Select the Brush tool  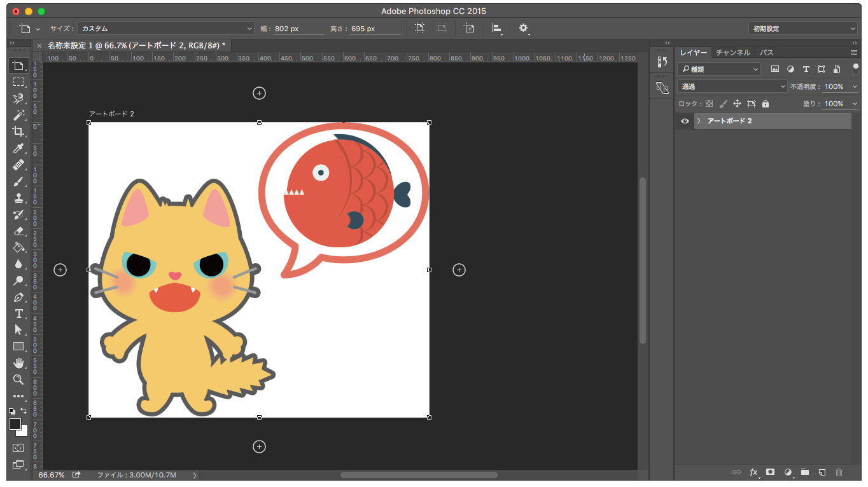pos(18,181)
